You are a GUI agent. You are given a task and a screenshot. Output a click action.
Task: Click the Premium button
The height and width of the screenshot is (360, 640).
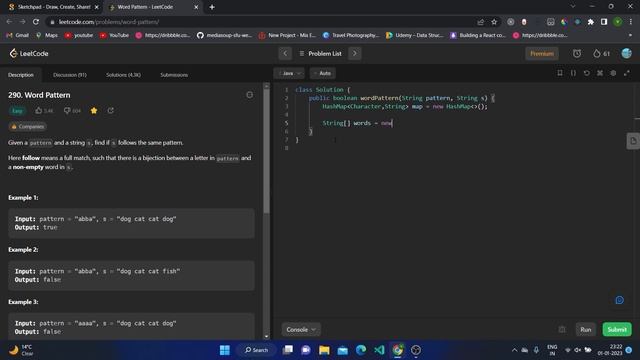coord(542,53)
